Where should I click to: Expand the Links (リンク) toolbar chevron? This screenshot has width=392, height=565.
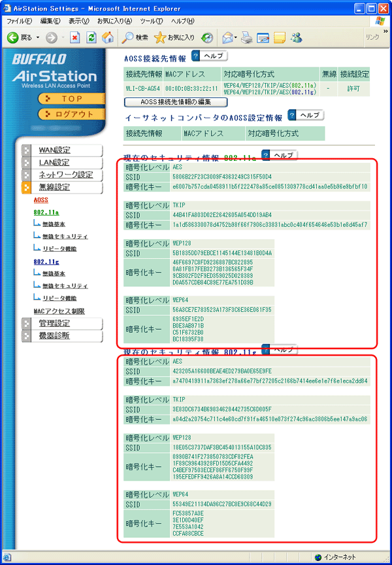(x=386, y=31)
